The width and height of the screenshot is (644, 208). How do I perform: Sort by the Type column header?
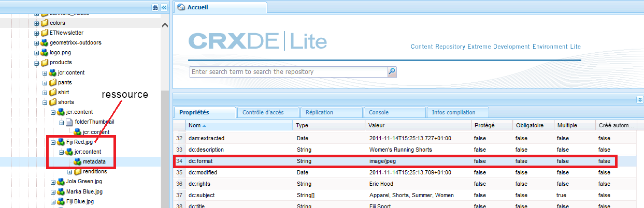point(330,125)
